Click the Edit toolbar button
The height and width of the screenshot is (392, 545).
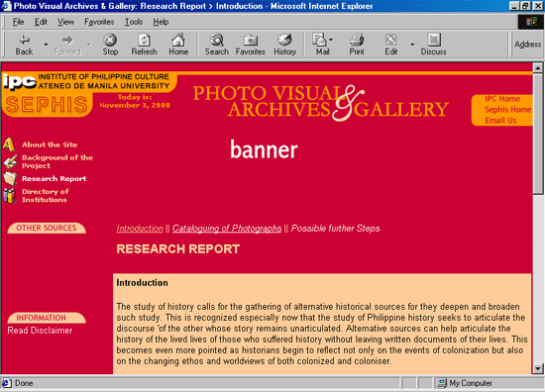(x=391, y=45)
